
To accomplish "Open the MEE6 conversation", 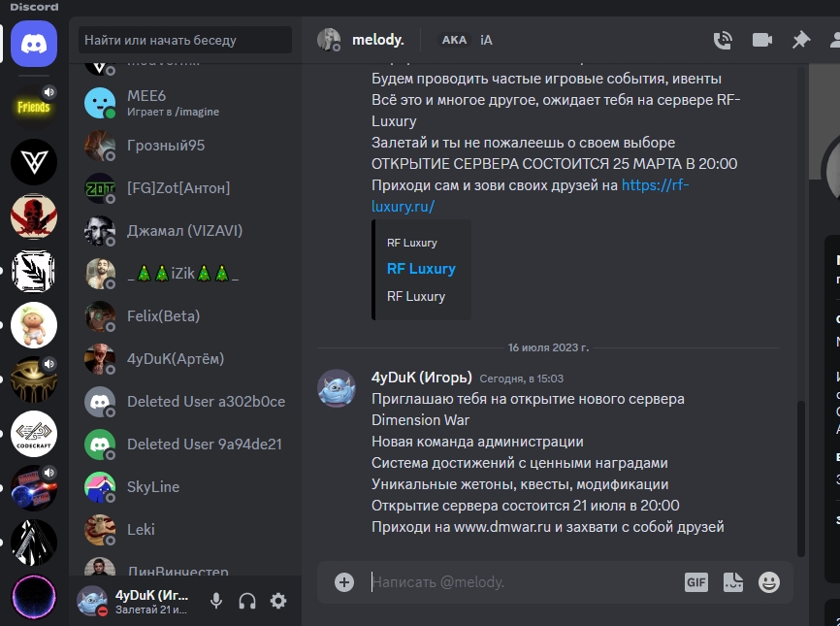I will (x=185, y=102).
